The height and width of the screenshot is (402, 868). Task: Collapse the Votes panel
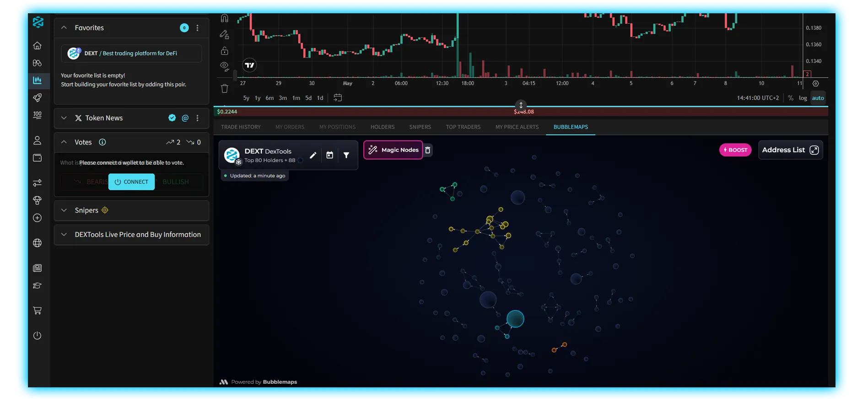pyautogui.click(x=64, y=142)
